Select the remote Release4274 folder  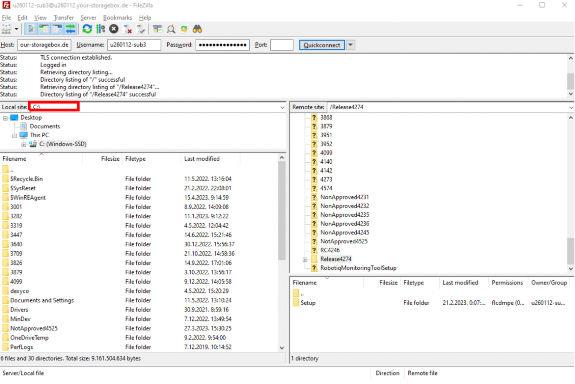click(x=336, y=259)
